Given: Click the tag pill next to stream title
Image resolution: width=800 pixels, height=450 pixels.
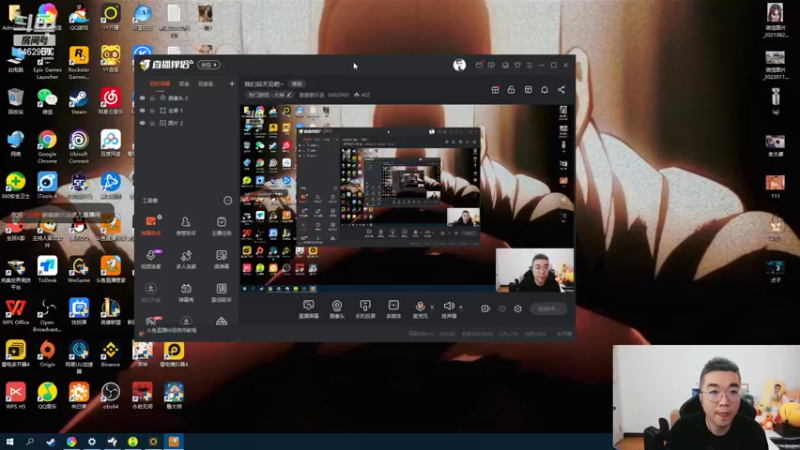Looking at the screenshot, I should pyautogui.click(x=297, y=84).
